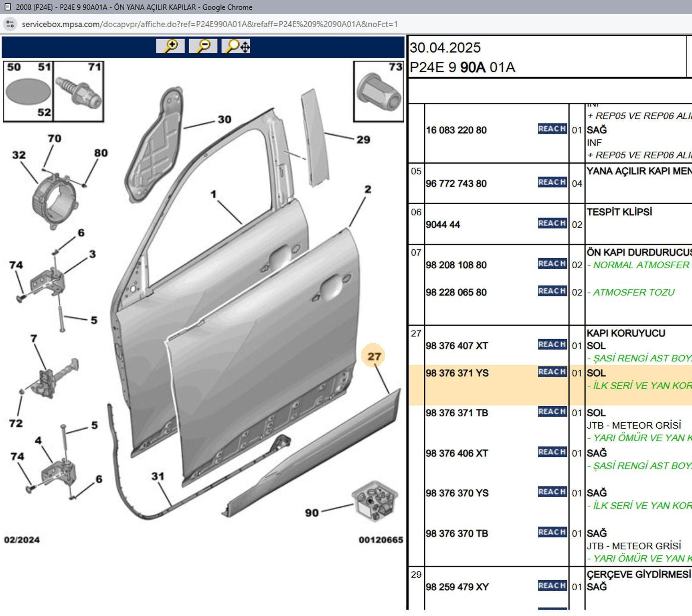Click REACH badge for part 98 376 371 YS

tap(552, 372)
